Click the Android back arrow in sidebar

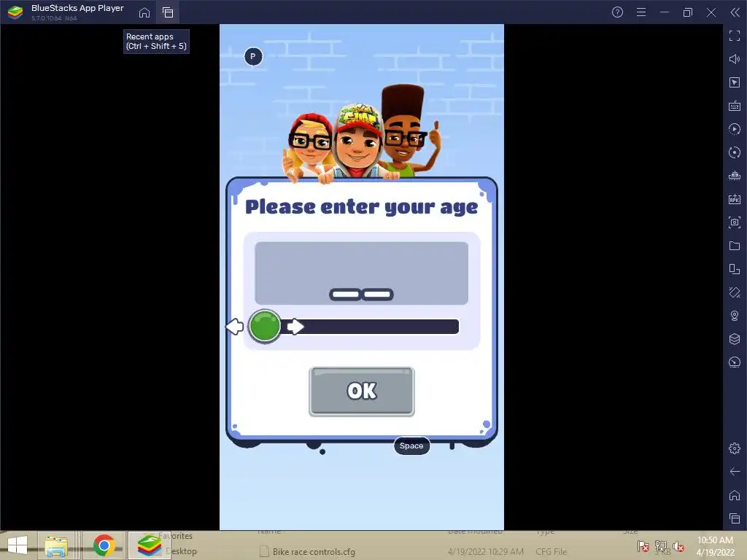pyautogui.click(x=735, y=472)
